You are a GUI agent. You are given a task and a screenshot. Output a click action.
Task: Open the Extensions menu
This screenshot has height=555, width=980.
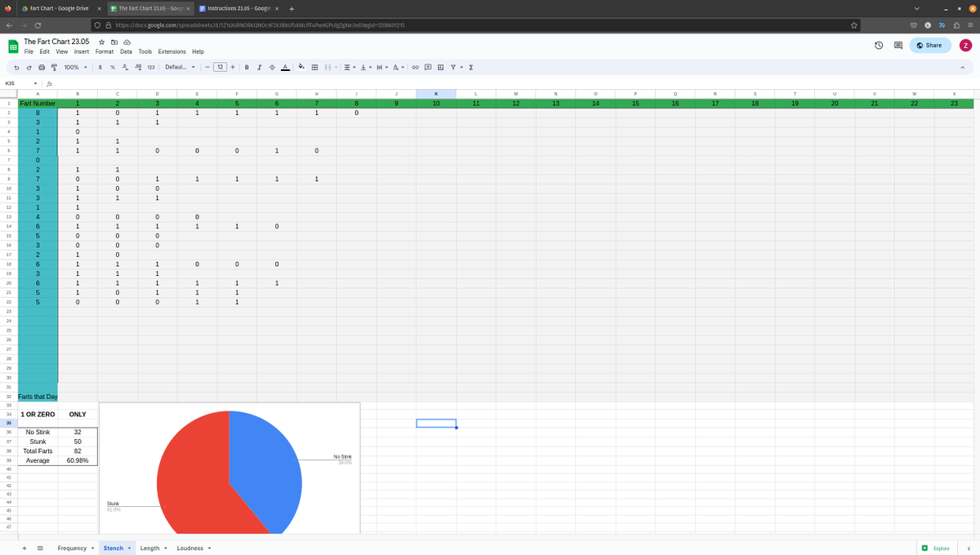click(171, 51)
